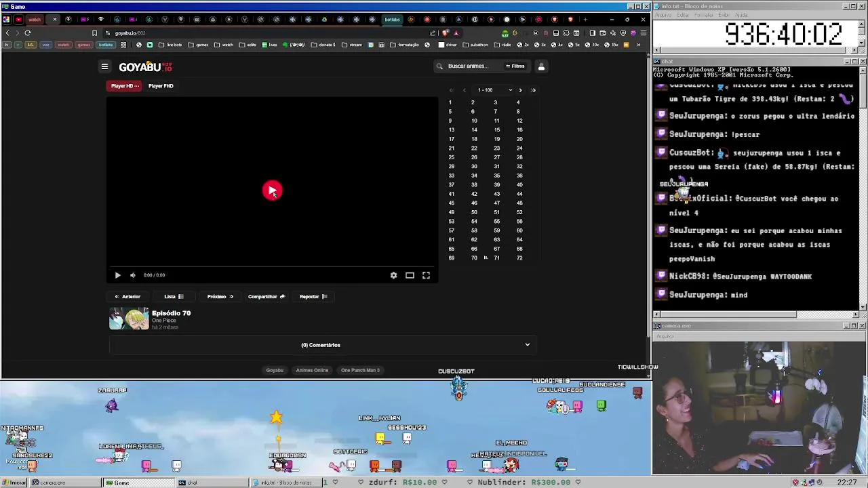Open the formatação bookmark folder

pos(404,45)
